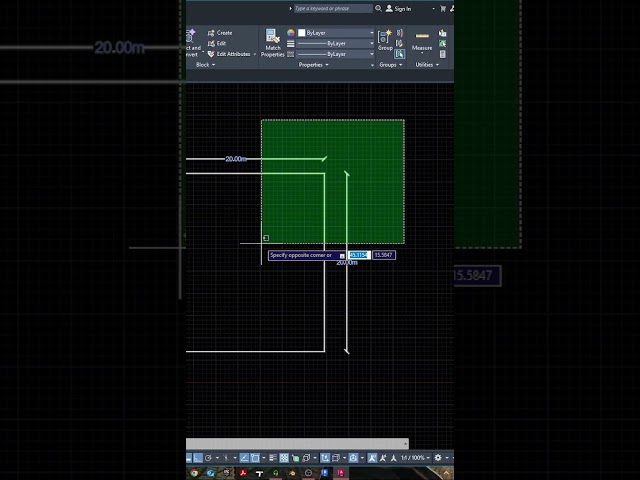Image resolution: width=640 pixels, height=480 pixels.
Task: Open Workspace Switching gear icon
Action: pyautogui.click(x=438, y=458)
